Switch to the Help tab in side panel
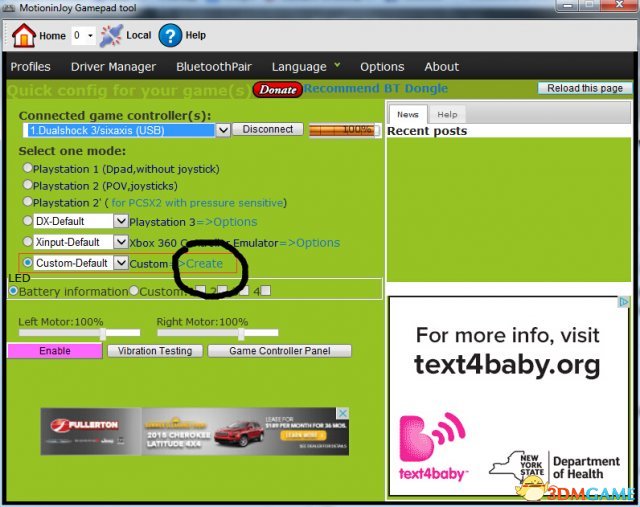This screenshot has height=507, width=640. coord(447,114)
